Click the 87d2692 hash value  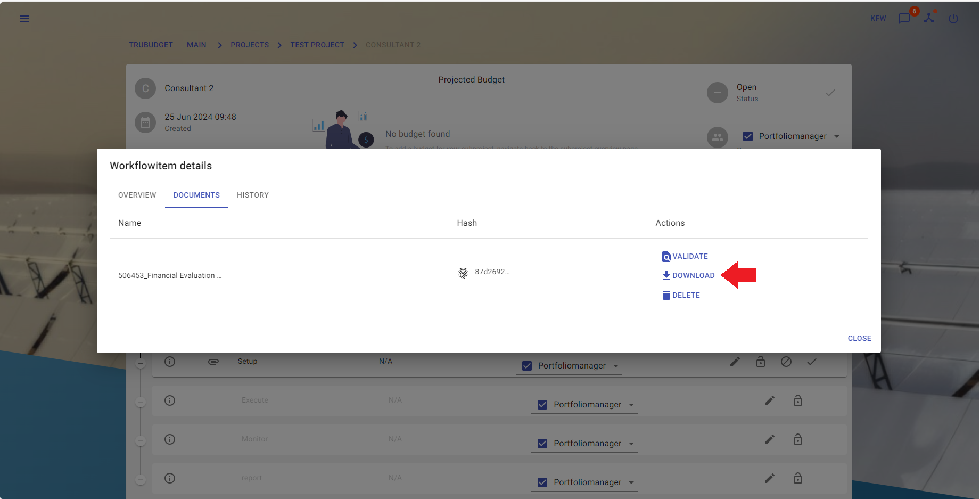click(x=492, y=272)
